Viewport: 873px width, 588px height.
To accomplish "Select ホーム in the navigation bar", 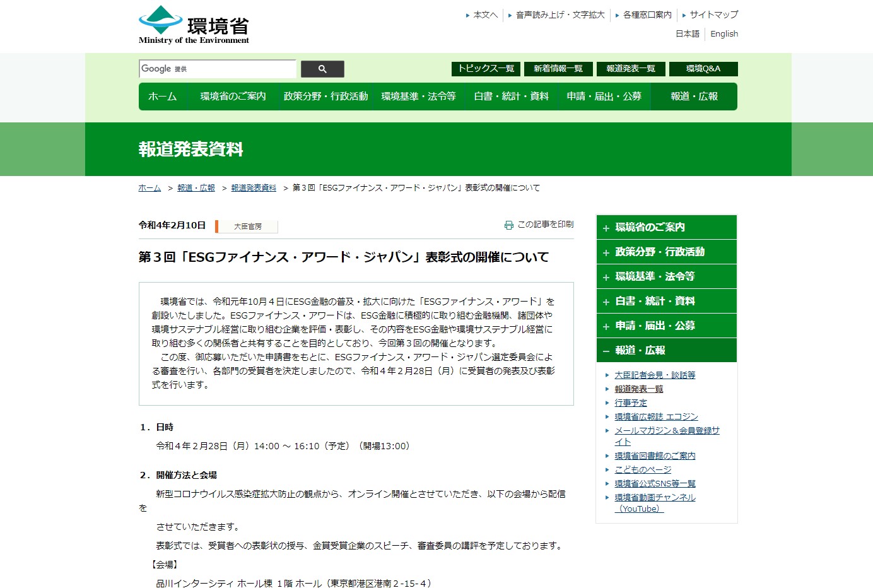I will 163,96.
